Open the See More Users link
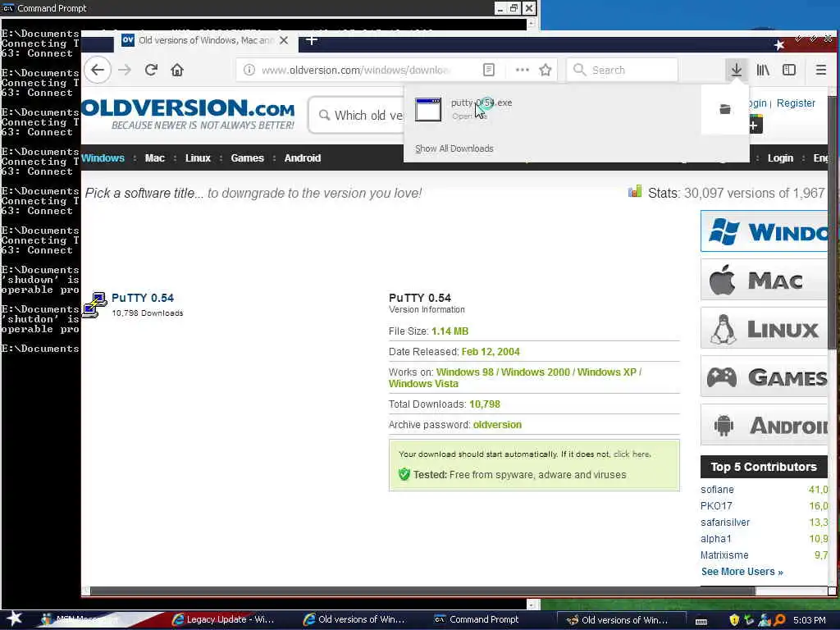 tap(742, 572)
